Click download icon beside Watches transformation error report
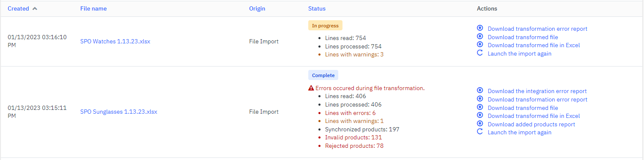Image resolution: width=644 pixels, height=160 pixels. click(x=480, y=28)
